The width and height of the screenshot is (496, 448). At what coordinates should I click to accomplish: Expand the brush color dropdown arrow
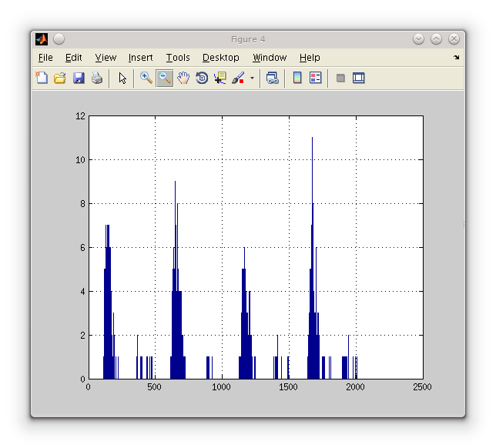[x=252, y=78]
